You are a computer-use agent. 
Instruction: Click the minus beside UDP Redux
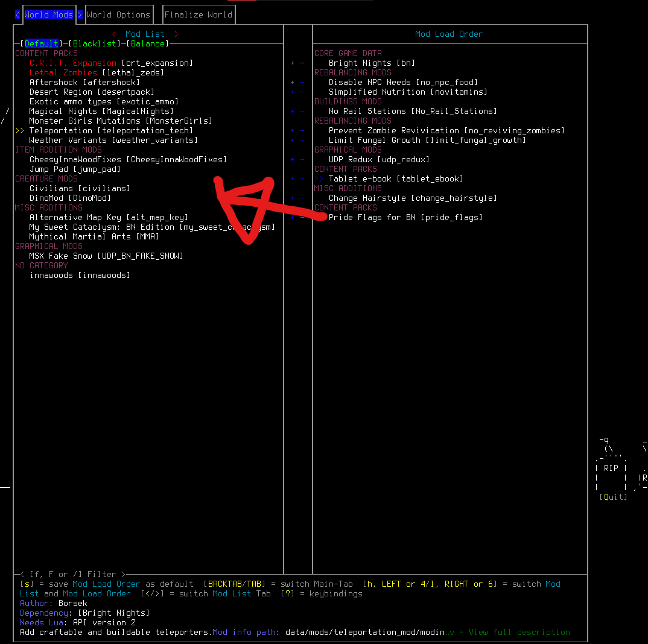(302, 159)
